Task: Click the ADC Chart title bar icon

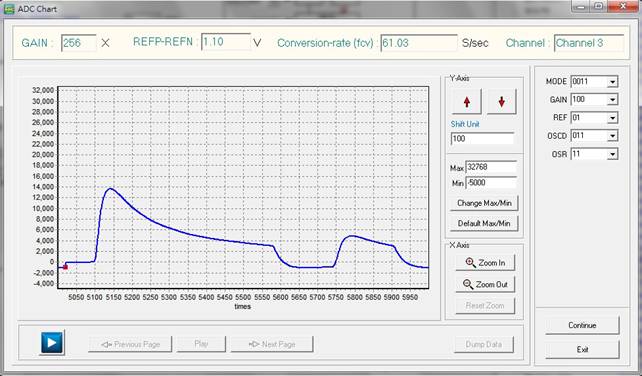Action: 9,9
